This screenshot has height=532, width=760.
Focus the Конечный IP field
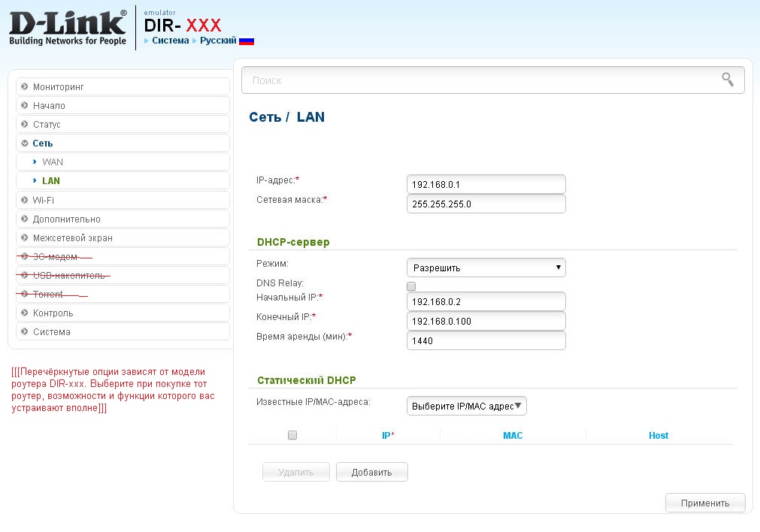pyautogui.click(x=486, y=321)
